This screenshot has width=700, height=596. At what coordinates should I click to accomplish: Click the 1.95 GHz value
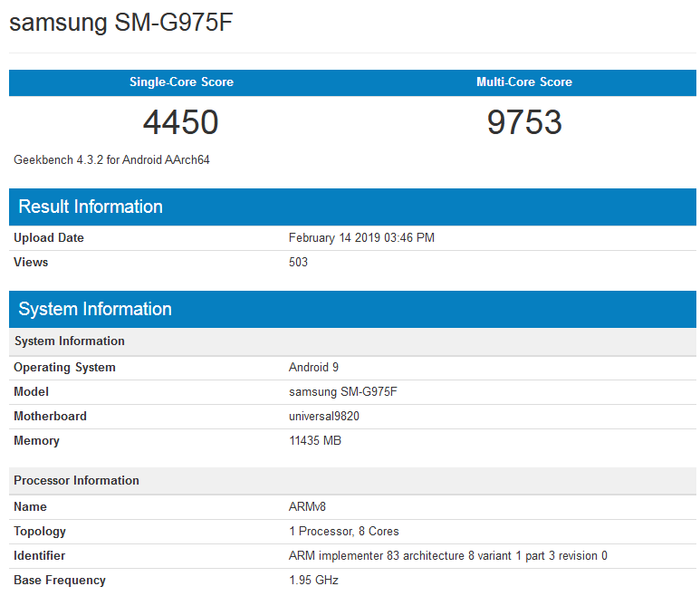click(313, 581)
